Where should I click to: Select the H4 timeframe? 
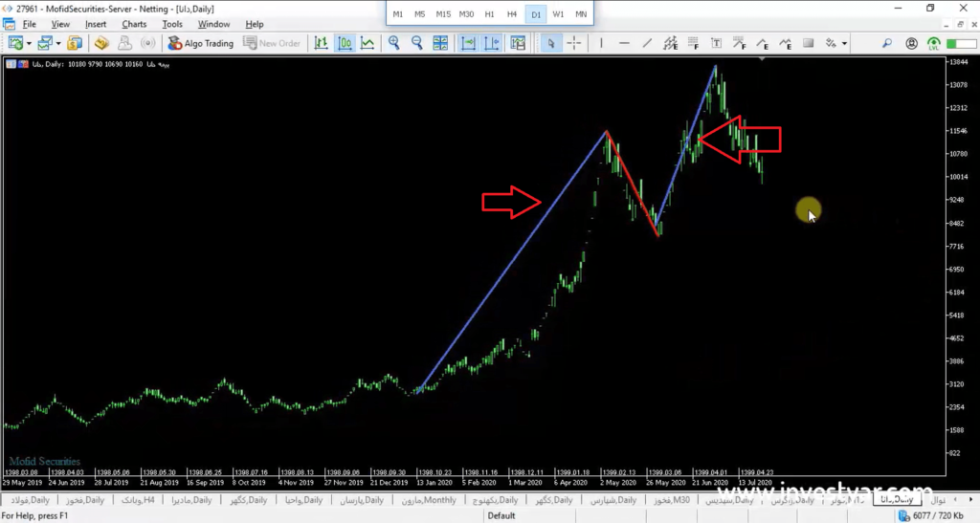click(x=512, y=13)
